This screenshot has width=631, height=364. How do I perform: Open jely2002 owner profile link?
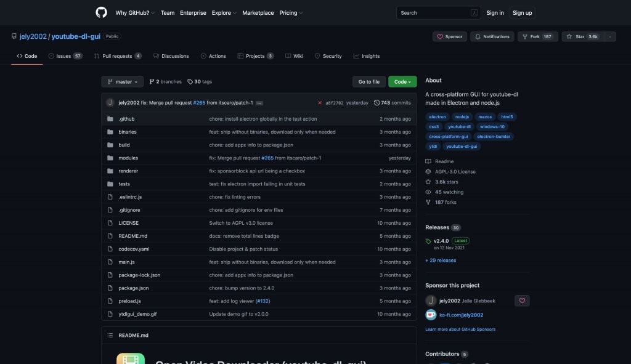pyautogui.click(x=33, y=36)
